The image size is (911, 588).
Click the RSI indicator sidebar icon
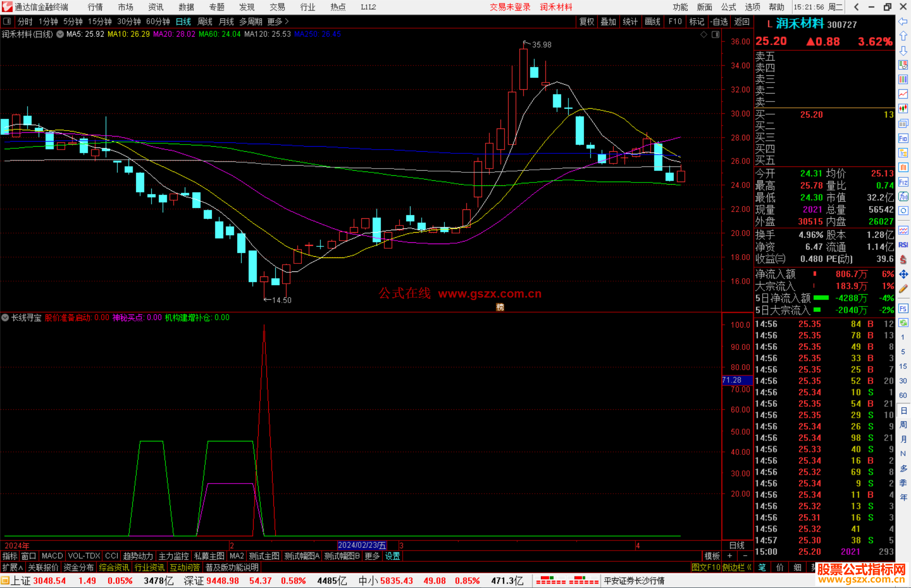coord(903,245)
